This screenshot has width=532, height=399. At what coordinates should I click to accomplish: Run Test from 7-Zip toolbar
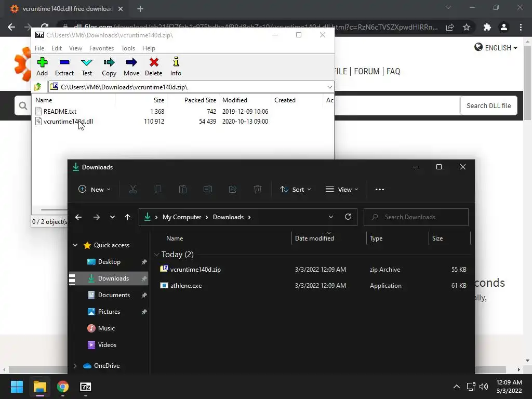[87, 66]
